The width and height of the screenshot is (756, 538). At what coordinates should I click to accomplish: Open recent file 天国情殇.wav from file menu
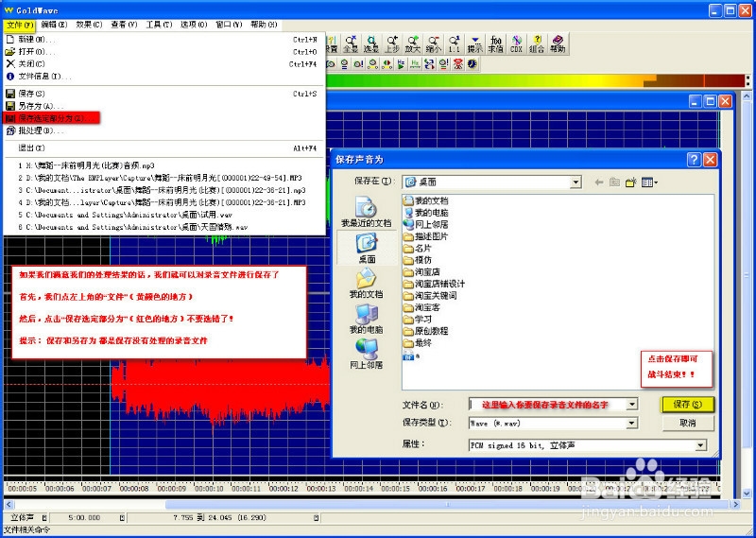click(163, 227)
